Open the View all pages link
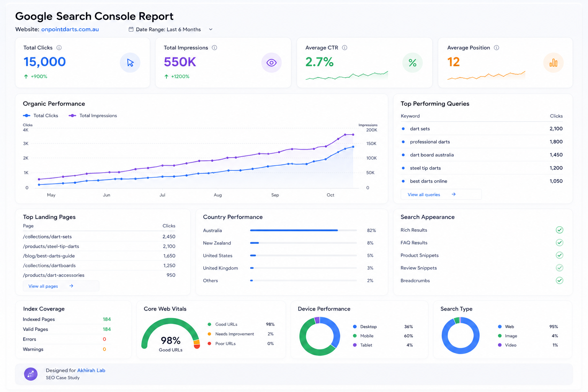This screenshot has height=392, width=588. coord(61,286)
